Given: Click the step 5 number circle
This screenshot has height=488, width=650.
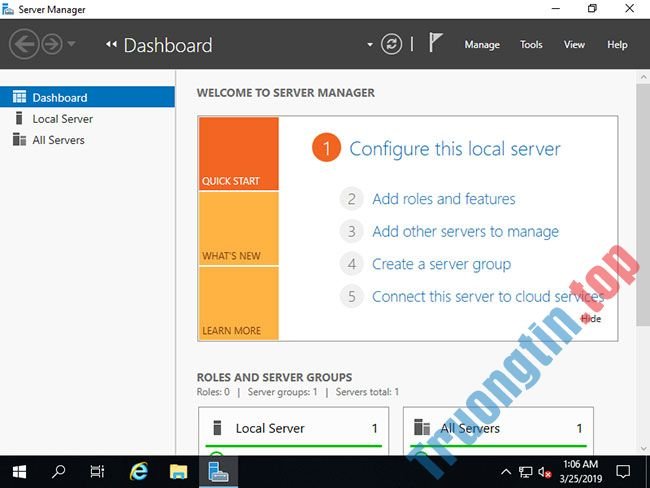Looking at the screenshot, I should point(352,296).
